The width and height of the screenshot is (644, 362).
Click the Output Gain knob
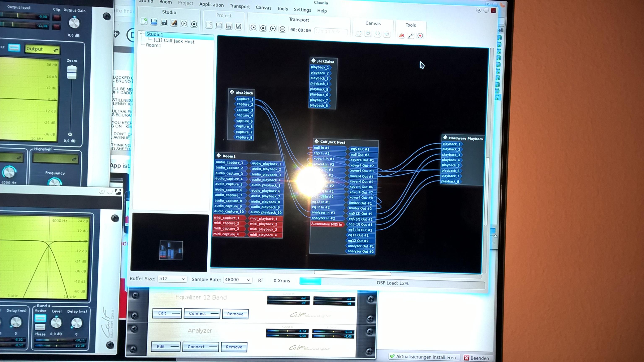click(x=74, y=23)
